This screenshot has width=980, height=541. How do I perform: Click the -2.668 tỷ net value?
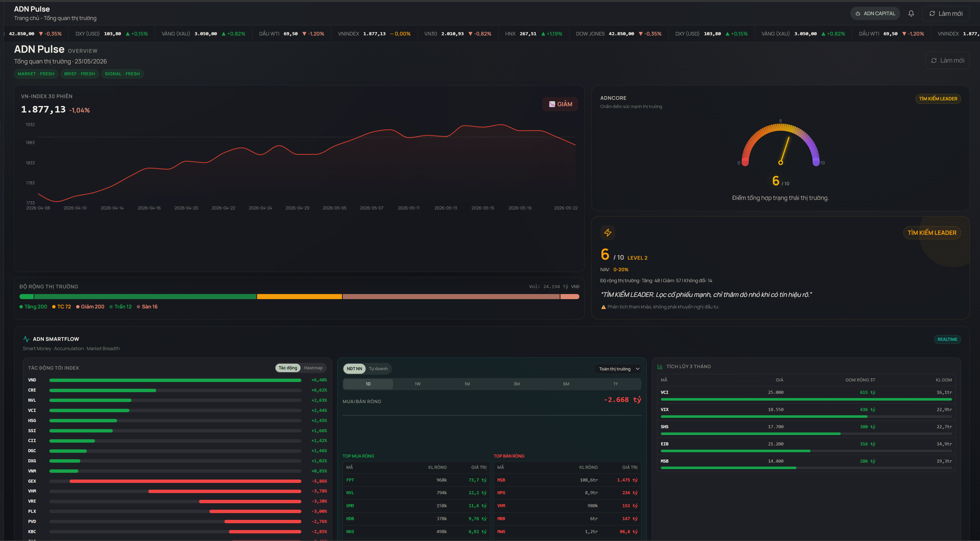(x=623, y=399)
